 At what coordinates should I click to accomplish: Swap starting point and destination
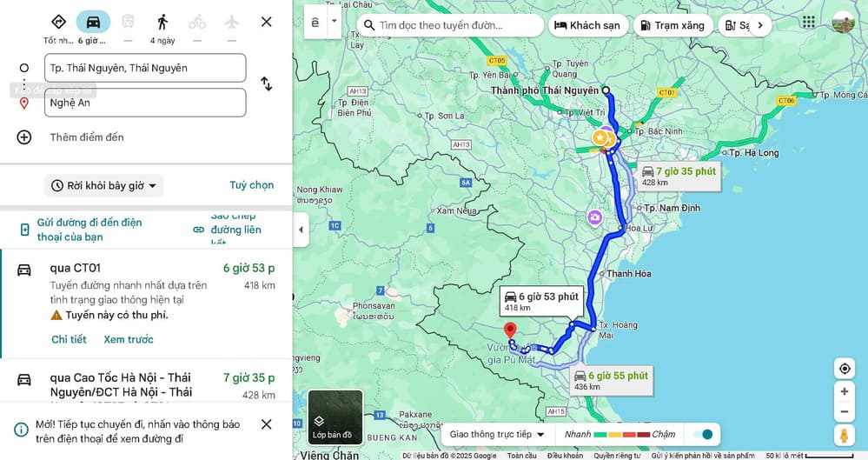click(266, 83)
